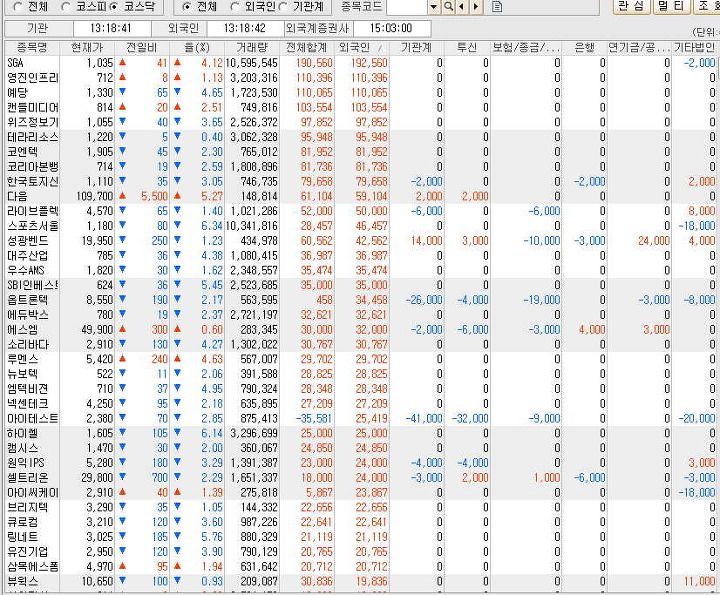Image resolution: width=720 pixels, height=595 pixels.
Task: Click SGA's trading volume 10,595,545
Action: [x=252, y=63]
